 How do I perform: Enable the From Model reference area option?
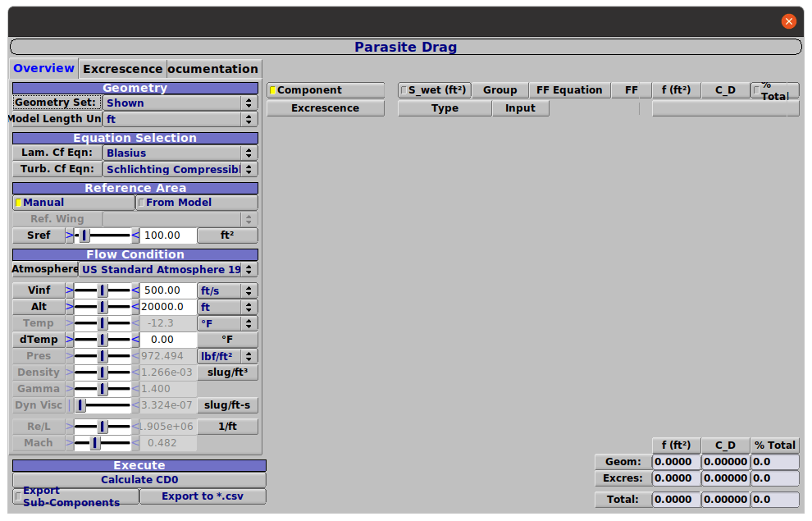(197, 203)
